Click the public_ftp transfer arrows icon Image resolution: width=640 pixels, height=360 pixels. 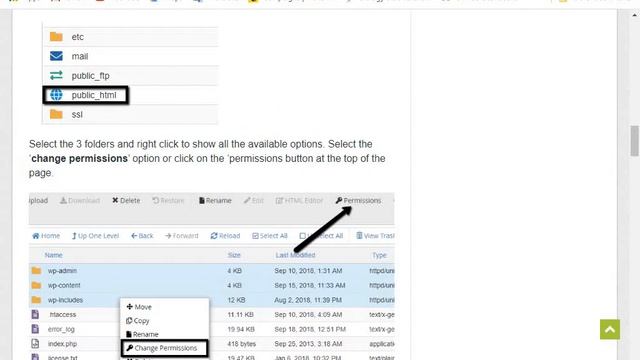coord(56,75)
